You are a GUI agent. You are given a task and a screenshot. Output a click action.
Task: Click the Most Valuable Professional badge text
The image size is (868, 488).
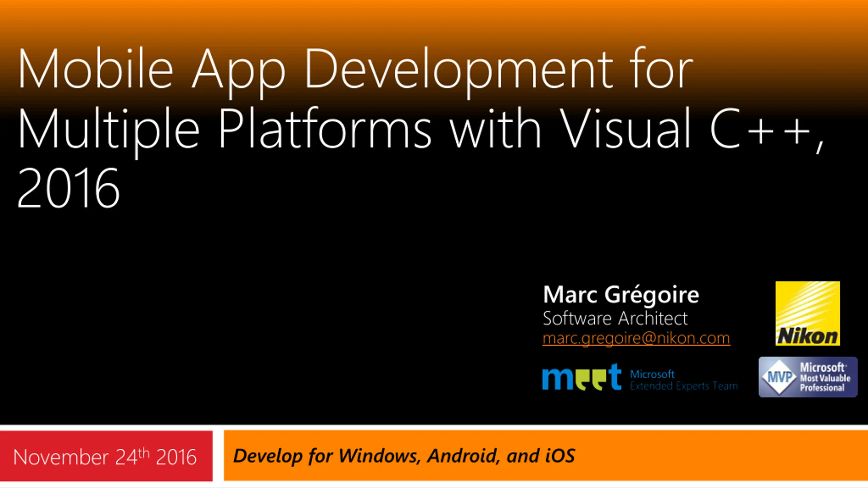(x=825, y=383)
